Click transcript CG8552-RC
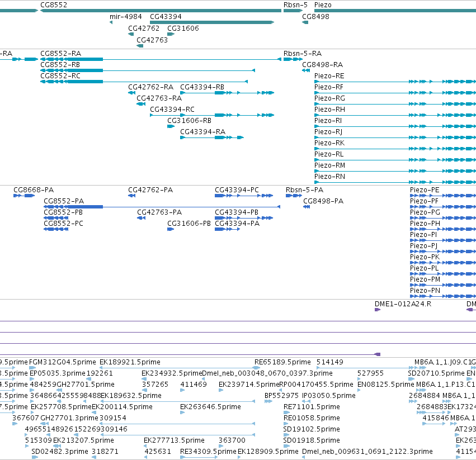476x460 pixels. pyautogui.click(x=60, y=76)
